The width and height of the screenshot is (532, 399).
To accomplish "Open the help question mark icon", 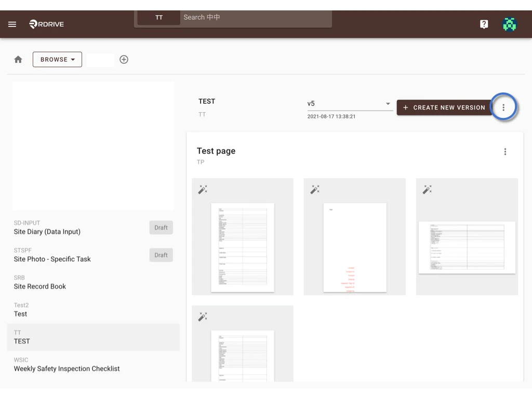I will pyautogui.click(x=484, y=24).
